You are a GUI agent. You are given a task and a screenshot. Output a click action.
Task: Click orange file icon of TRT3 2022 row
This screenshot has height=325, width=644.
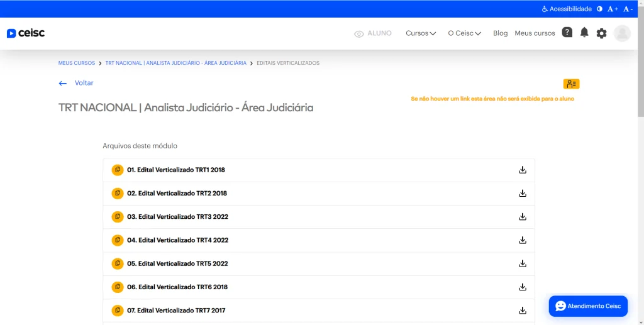pyautogui.click(x=118, y=217)
